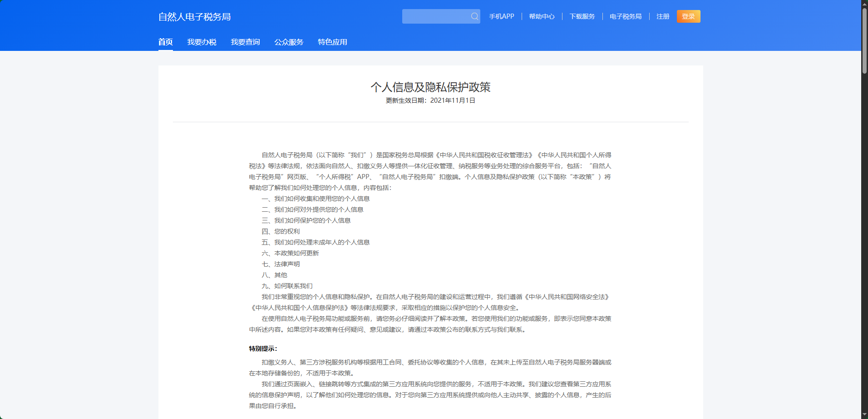Viewport: 868px width, 419px height.
Task: Click list item 一、我们如何收集和使用您的个人信息
Action: pos(316,199)
